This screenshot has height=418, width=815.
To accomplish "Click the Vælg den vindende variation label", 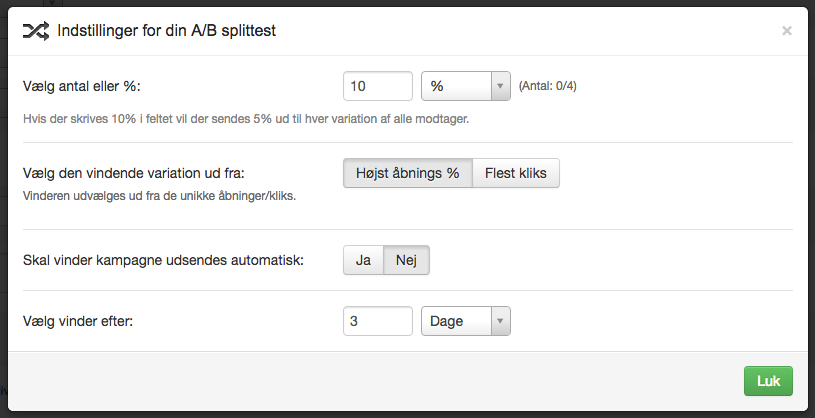I will point(134,173).
